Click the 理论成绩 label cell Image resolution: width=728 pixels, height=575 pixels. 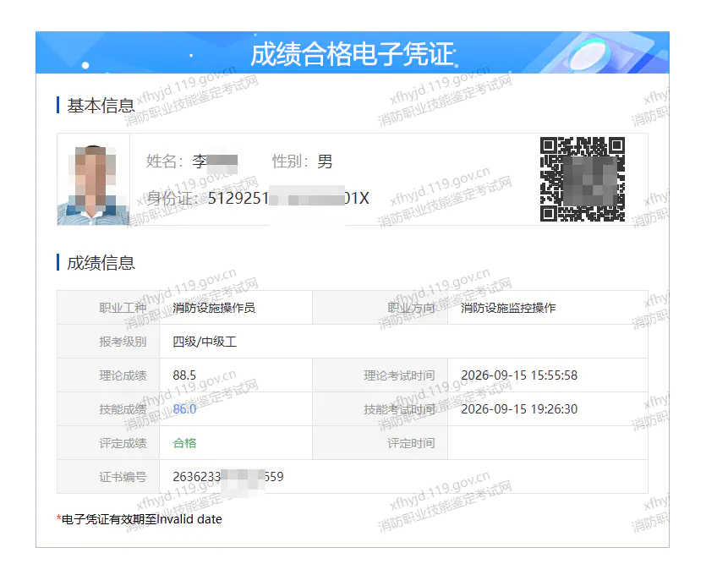tap(108, 375)
